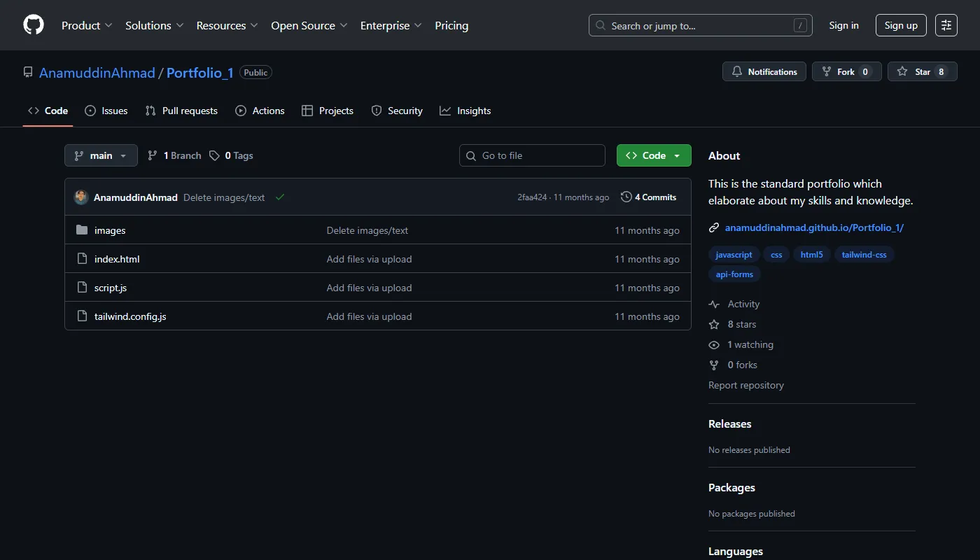Open the appearance settings icon beside Sign up
The image size is (980, 560).
click(946, 25)
